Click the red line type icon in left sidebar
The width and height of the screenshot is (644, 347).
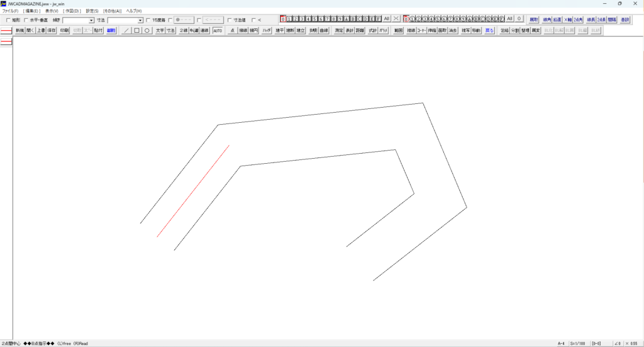pos(6,42)
